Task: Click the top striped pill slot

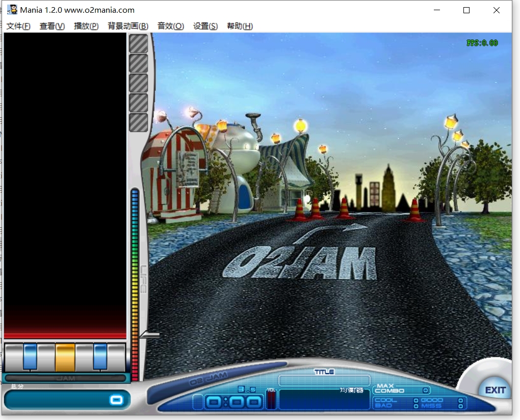Action: click(x=138, y=44)
